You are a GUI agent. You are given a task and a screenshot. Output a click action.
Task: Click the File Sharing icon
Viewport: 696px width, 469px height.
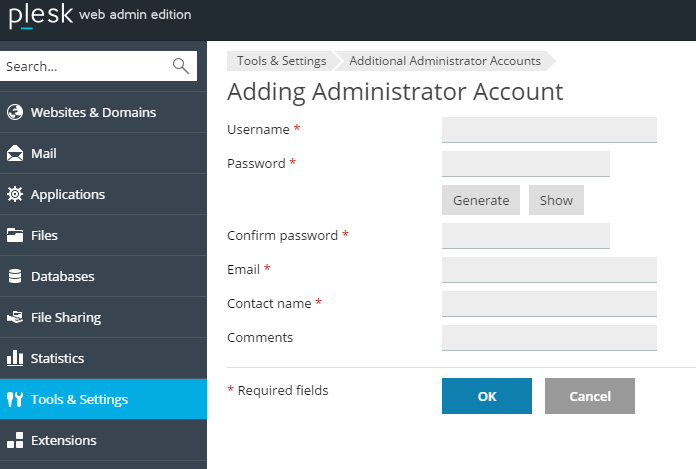[x=15, y=318]
